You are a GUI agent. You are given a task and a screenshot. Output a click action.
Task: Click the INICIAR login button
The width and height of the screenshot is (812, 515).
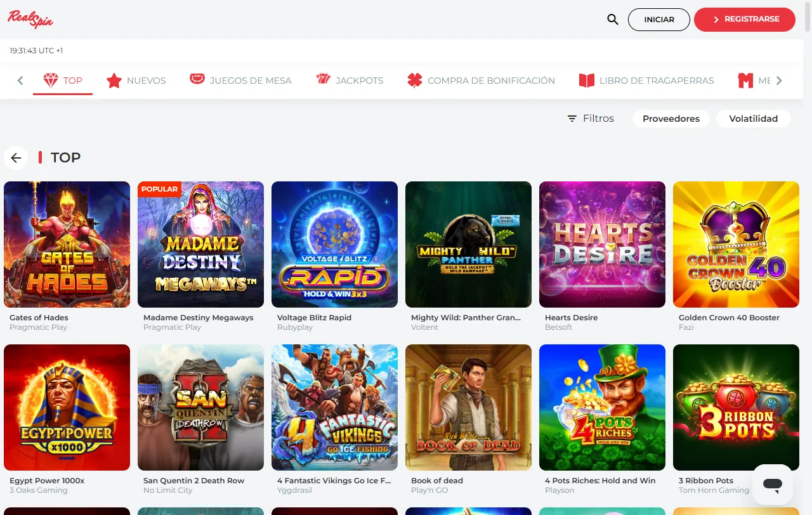(x=659, y=20)
